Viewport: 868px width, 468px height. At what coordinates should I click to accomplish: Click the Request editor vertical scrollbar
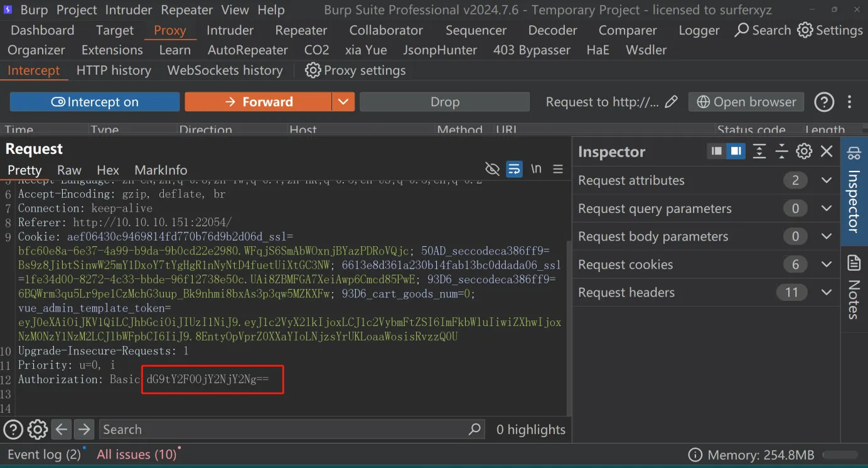[x=569, y=327]
